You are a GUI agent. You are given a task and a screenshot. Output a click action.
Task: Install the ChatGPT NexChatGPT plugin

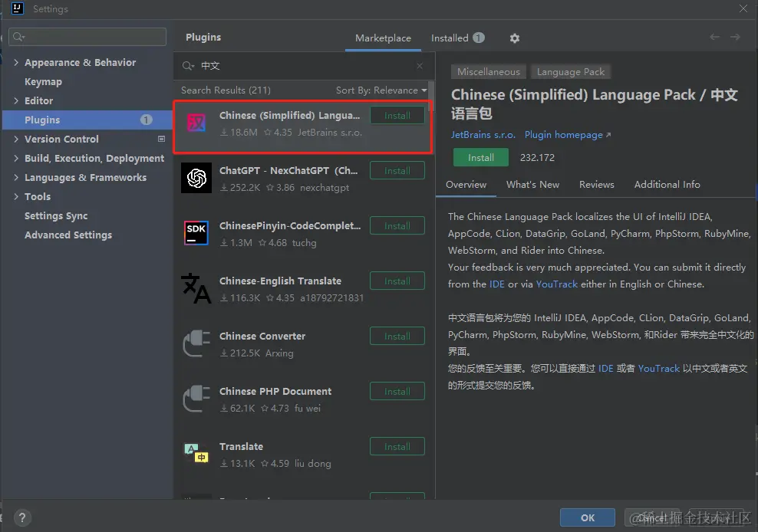[397, 171]
